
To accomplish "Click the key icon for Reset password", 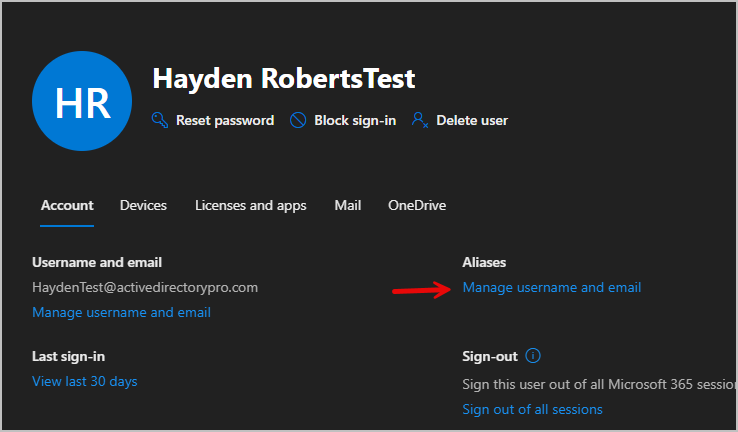I will coord(160,120).
